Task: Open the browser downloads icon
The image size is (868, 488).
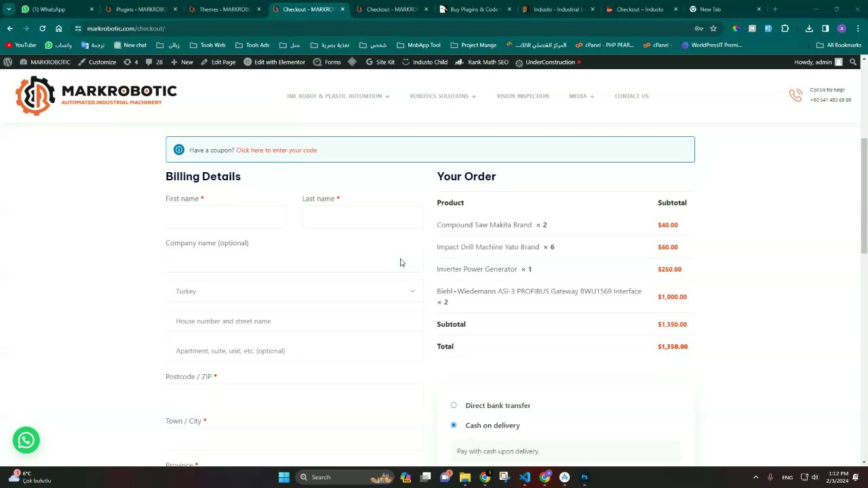Action: (x=809, y=28)
